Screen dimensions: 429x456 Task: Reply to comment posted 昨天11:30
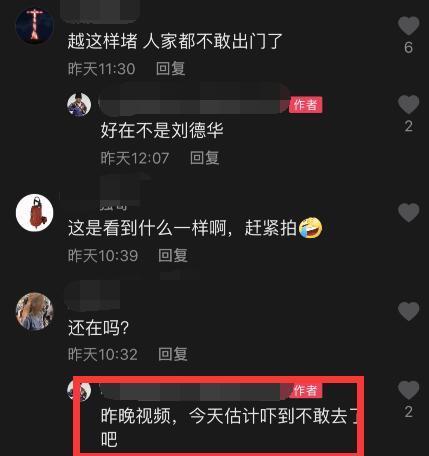click(x=171, y=69)
